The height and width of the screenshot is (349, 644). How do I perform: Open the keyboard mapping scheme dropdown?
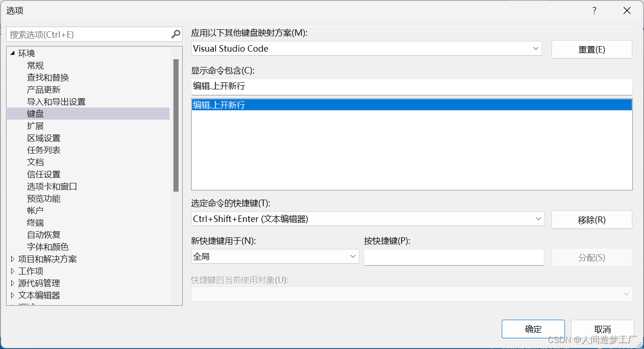pos(536,48)
